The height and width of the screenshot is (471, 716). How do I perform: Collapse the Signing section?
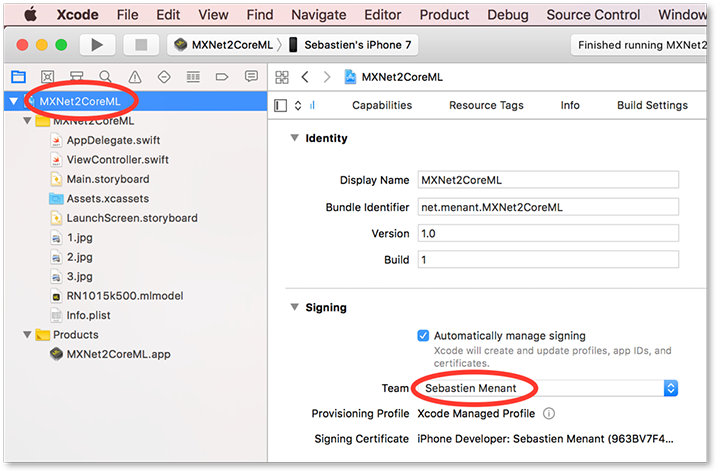coord(295,307)
